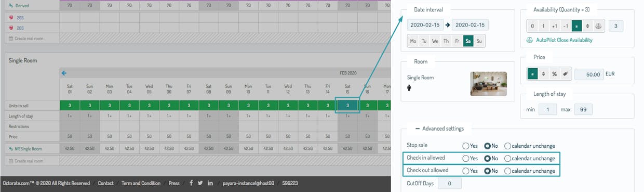This screenshot has width=644, height=192.
Task: Open the Term and Condition footer link
Action: pyautogui.click(x=141, y=183)
